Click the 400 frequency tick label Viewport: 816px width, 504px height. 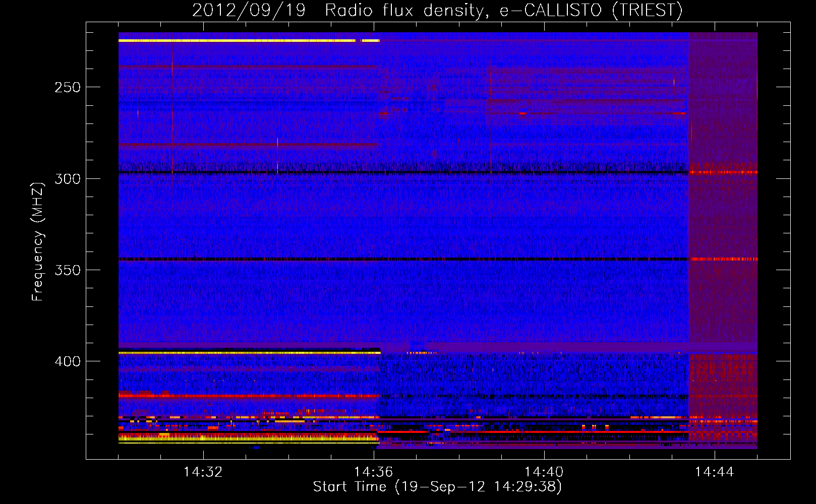tap(68, 361)
